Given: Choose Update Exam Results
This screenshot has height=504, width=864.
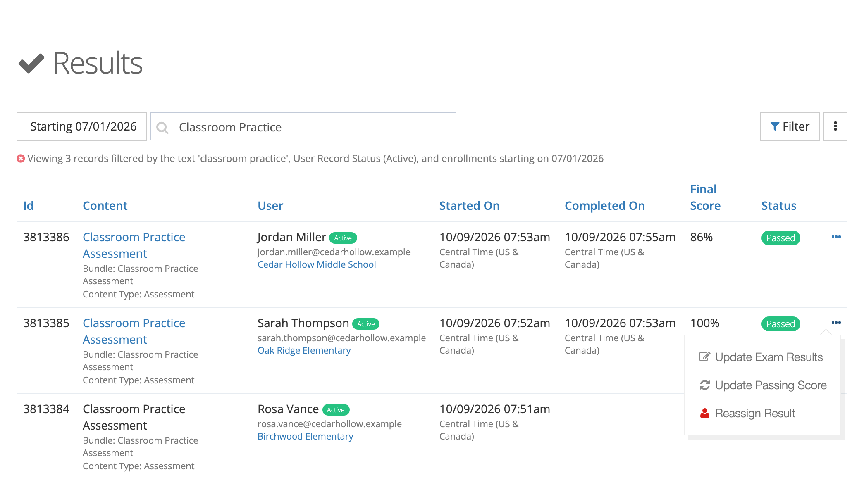Looking at the screenshot, I should (x=761, y=357).
